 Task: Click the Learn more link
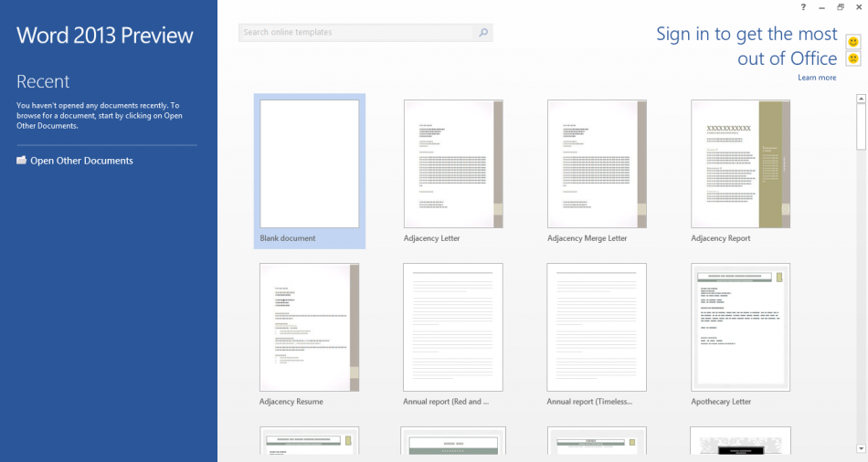point(817,78)
